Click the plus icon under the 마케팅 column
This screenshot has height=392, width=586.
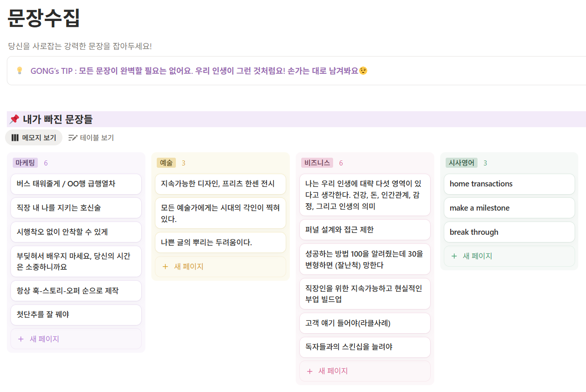tap(20, 339)
